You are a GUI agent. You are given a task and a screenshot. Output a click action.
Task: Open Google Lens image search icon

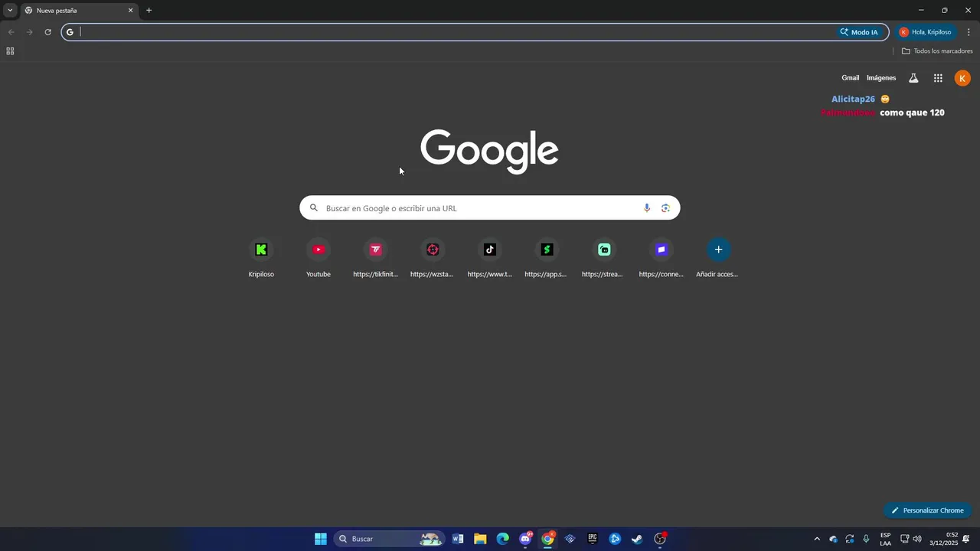[665, 208]
